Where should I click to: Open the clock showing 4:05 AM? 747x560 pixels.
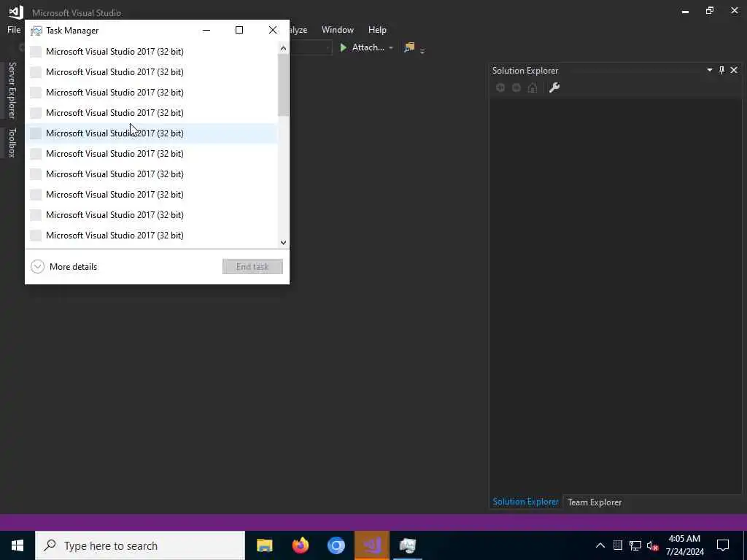click(684, 545)
